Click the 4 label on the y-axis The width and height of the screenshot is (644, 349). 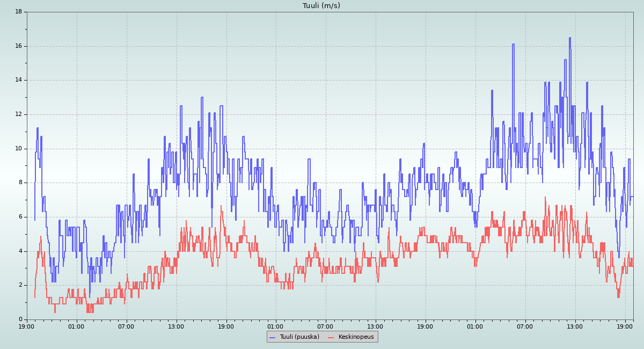coord(20,251)
